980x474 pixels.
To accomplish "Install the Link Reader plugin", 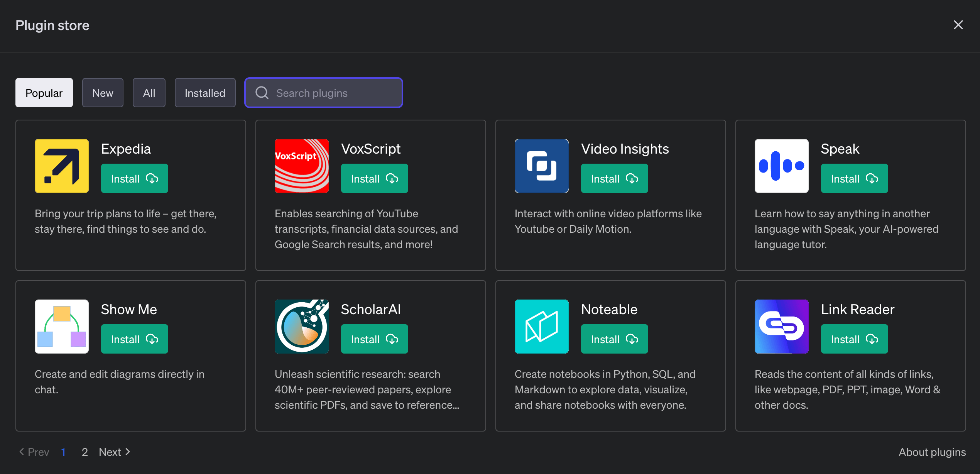I will 854,339.
